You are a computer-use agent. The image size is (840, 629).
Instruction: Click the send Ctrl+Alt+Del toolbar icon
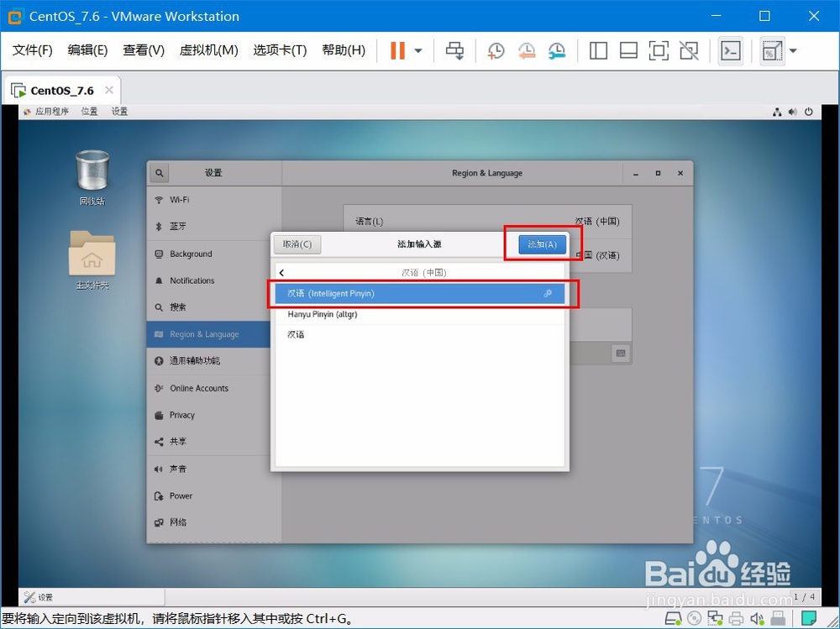[x=454, y=51]
